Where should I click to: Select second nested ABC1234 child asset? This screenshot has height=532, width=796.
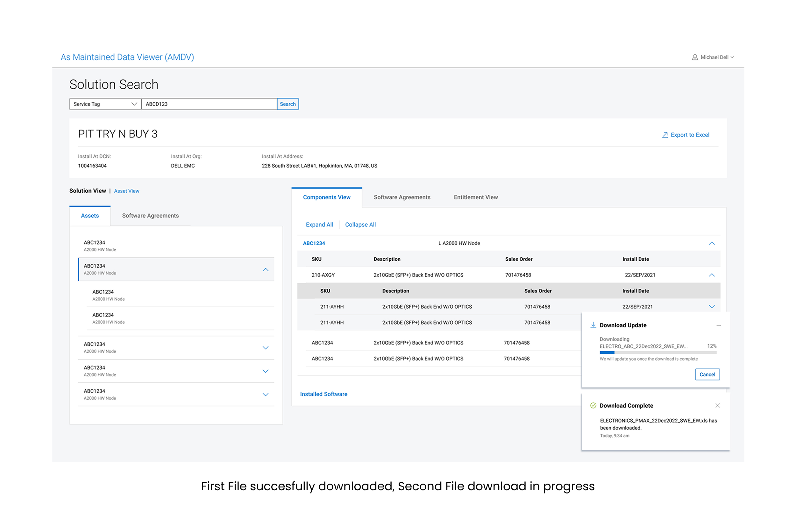point(181,318)
